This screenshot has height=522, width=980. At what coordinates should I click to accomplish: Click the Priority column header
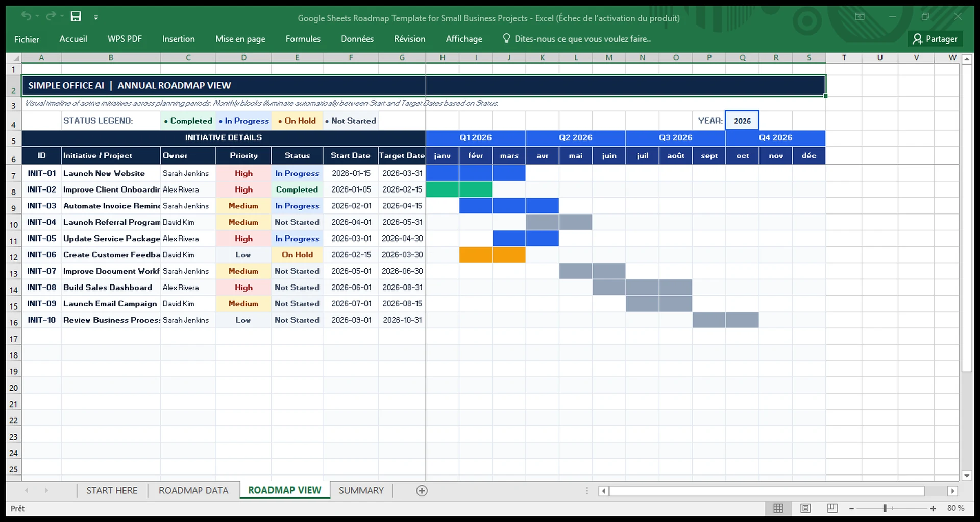pos(243,156)
